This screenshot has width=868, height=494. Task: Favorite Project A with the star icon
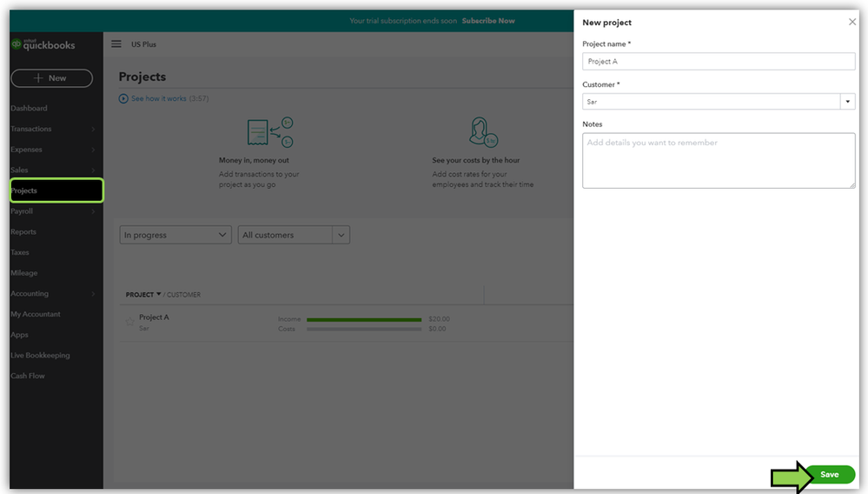[x=129, y=322]
